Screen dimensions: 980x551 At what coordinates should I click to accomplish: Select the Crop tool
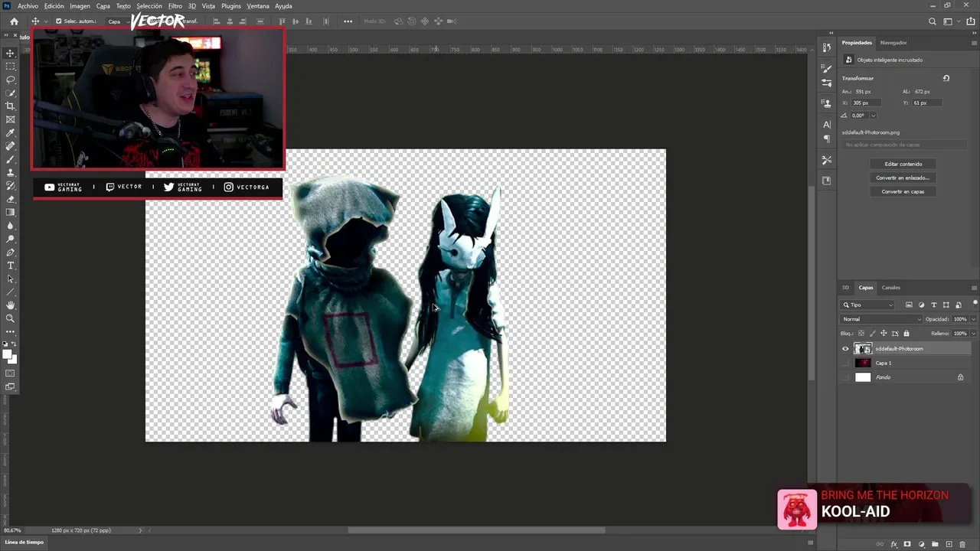click(x=10, y=106)
